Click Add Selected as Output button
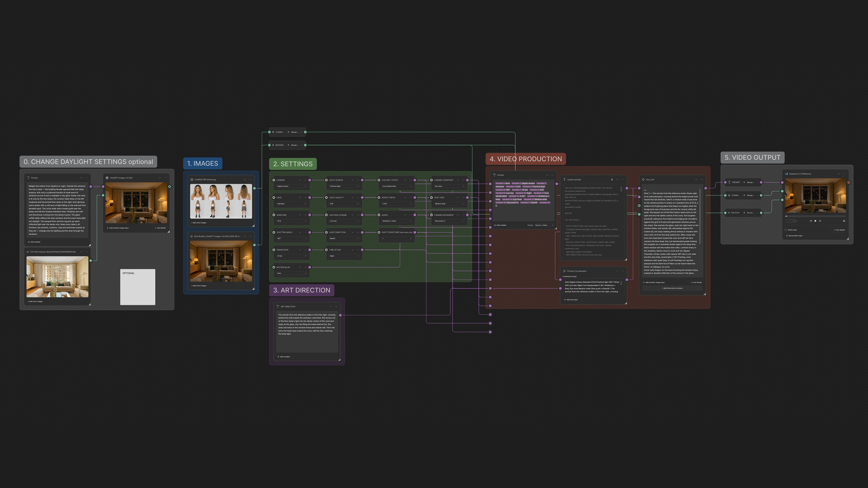 pyautogui.click(x=673, y=288)
